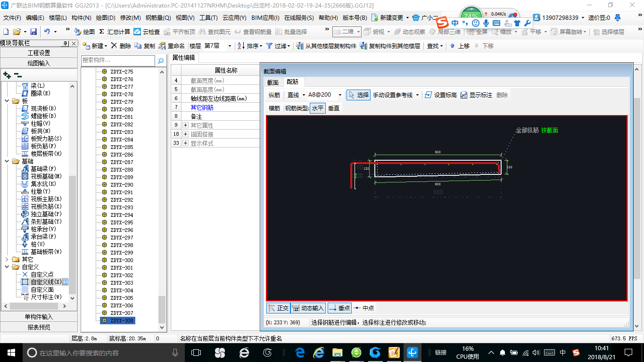Expand 显示样式 property row

186,143
